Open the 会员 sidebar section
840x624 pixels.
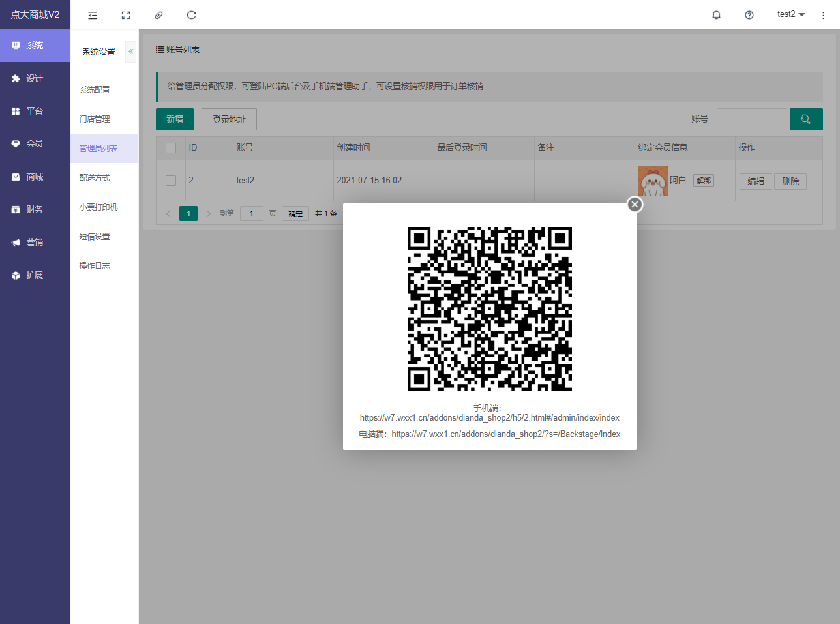click(x=35, y=143)
